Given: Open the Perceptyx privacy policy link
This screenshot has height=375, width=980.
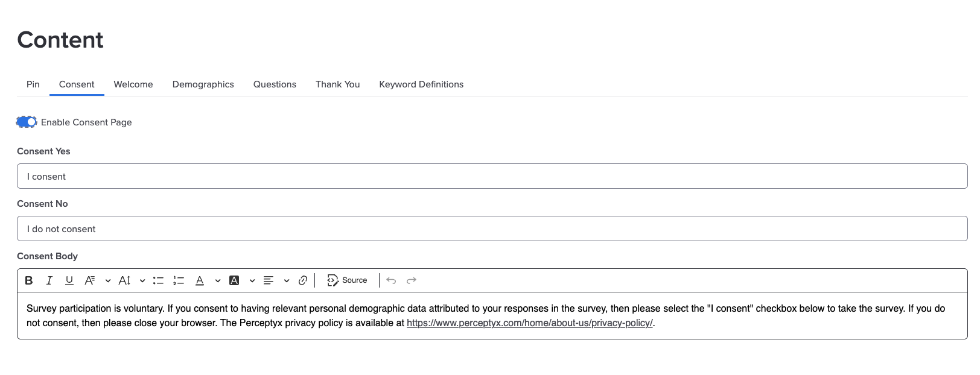Looking at the screenshot, I should (530, 323).
